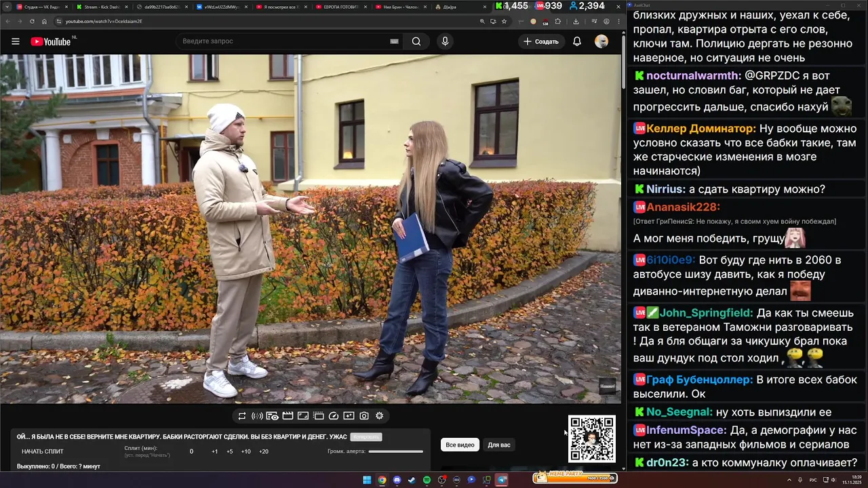Open the speedometer playback speed icon
868x488 pixels.
click(x=334, y=415)
